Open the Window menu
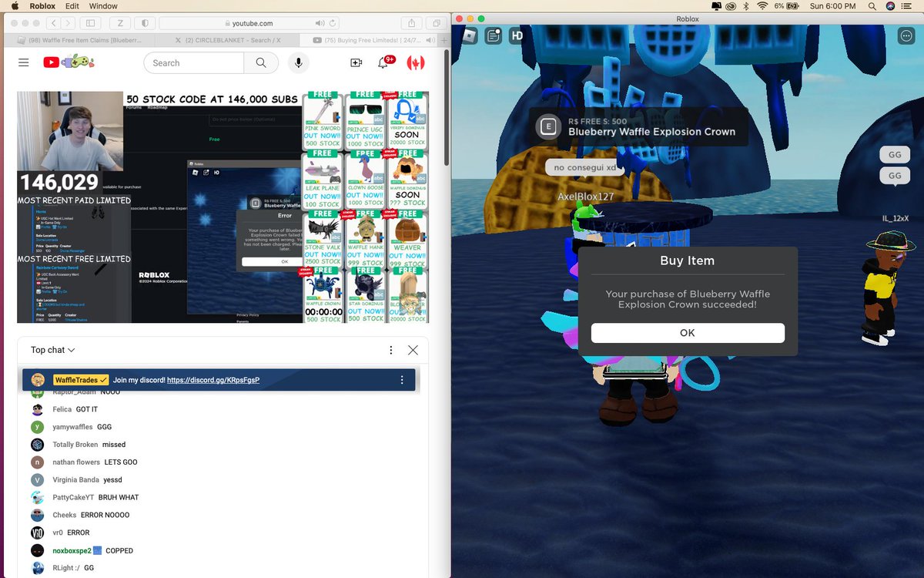The height and width of the screenshot is (578, 924). [x=103, y=5]
